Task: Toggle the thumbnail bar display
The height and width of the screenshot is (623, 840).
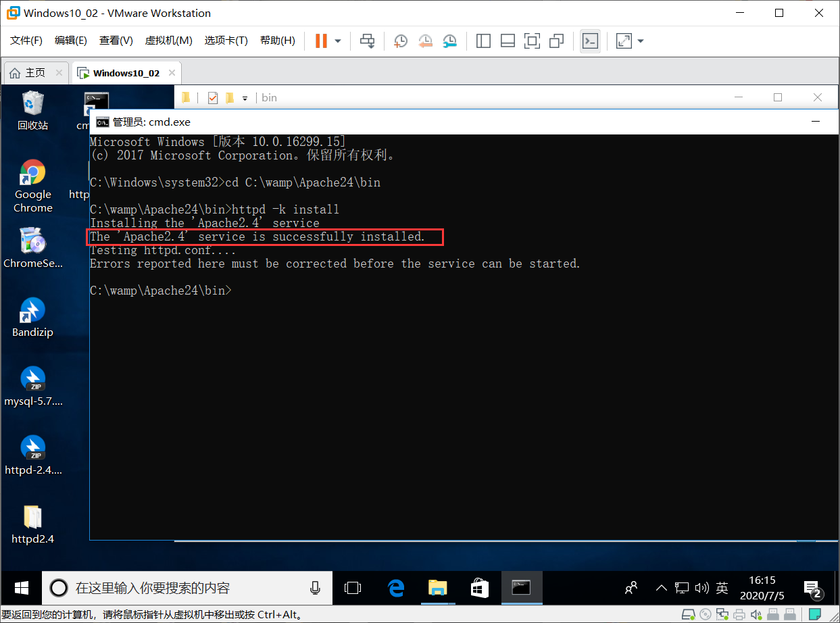Action: click(x=508, y=41)
